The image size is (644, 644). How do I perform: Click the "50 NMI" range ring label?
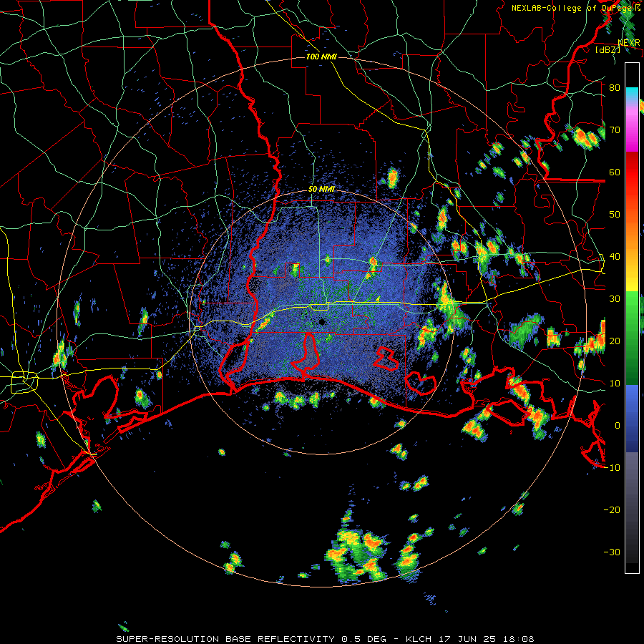pos(321,189)
